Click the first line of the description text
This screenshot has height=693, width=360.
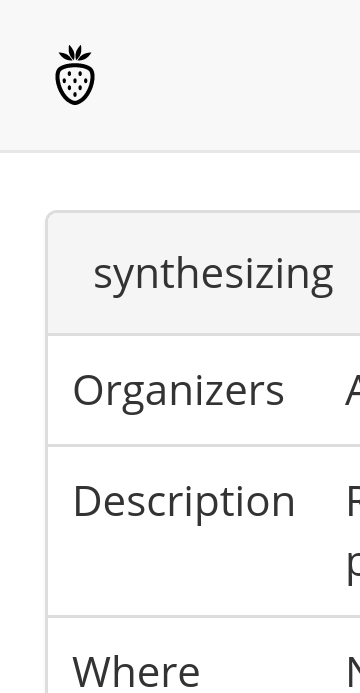354,501
